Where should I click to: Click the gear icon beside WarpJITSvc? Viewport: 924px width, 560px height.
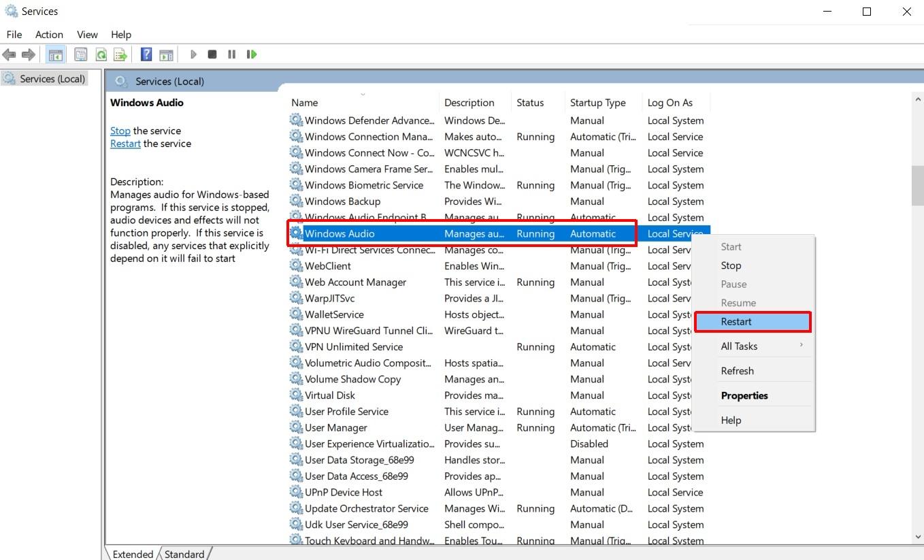(296, 299)
